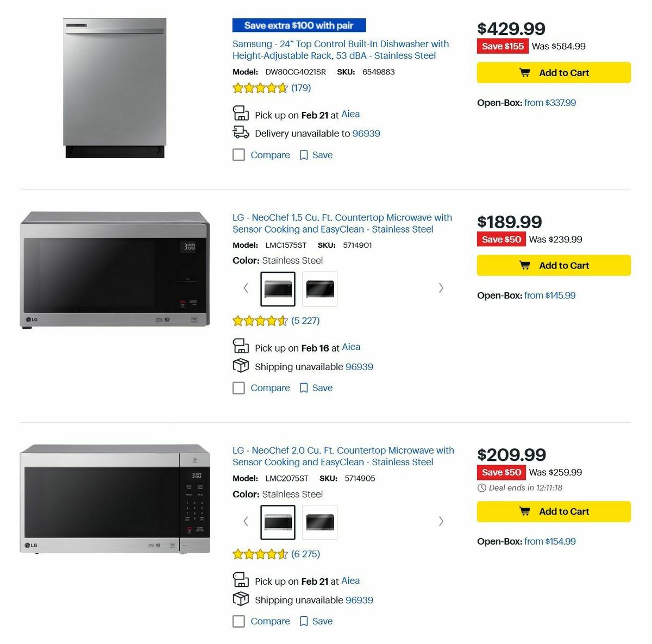652x644 pixels.
Task: Click the Save extra $100 with pair banner
Action: coord(299,25)
